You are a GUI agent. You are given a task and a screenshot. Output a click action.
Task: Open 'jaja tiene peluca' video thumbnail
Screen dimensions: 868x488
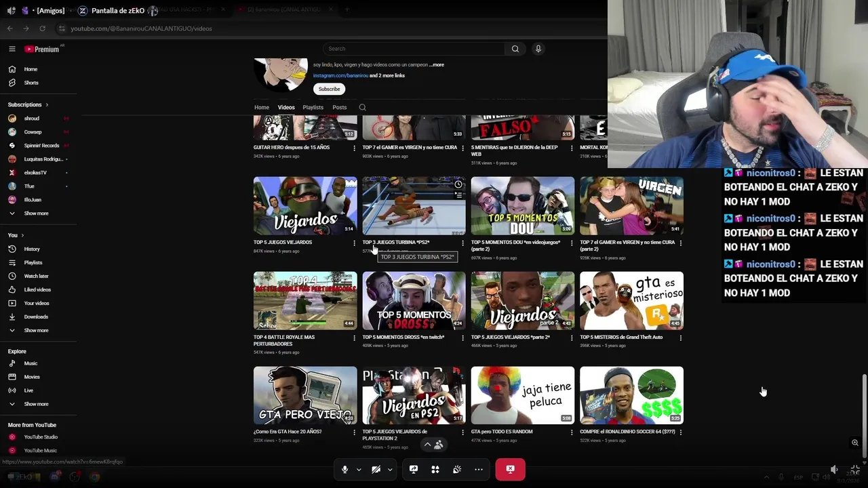(523, 396)
